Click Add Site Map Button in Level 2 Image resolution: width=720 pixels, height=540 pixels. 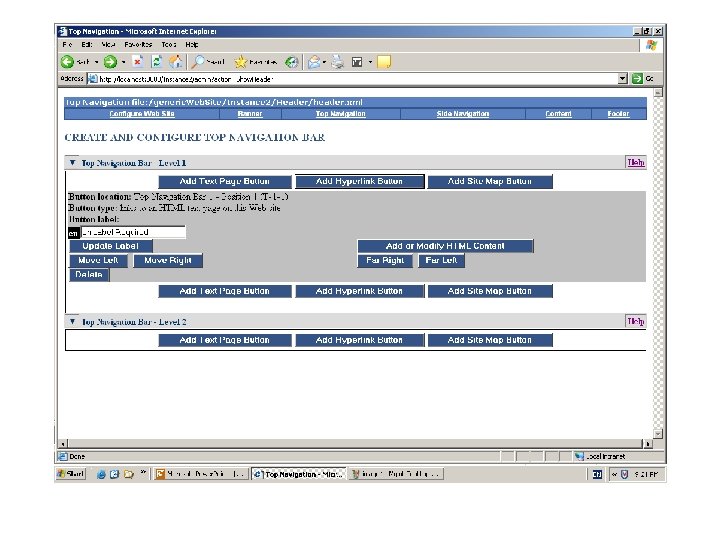coord(489,340)
